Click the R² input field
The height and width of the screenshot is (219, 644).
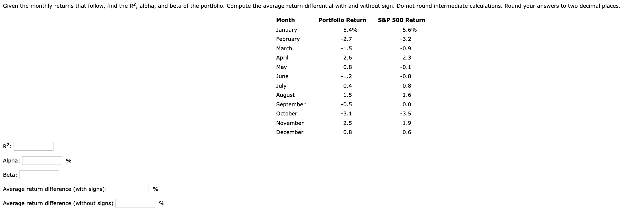33,146
